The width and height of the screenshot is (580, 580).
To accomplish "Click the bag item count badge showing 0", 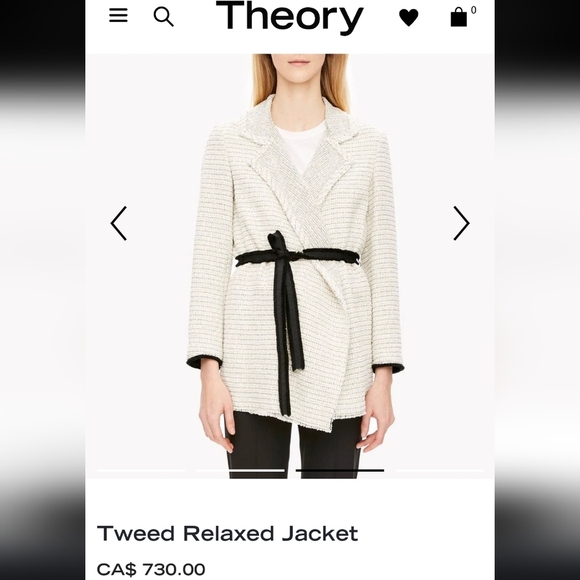I will point(473,10).
